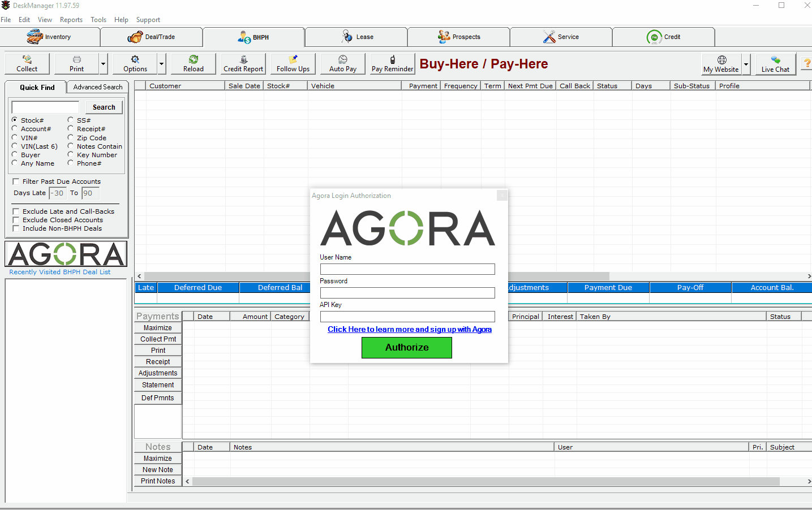Screen dimensions: 812x510
Task: Select the Stock# radio button
Action: [15, 120]
